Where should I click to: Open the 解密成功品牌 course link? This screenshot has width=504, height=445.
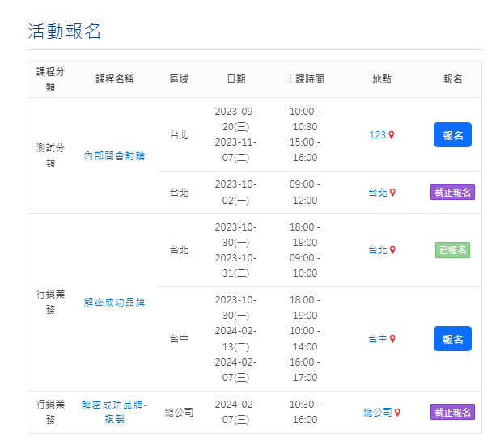114,302
